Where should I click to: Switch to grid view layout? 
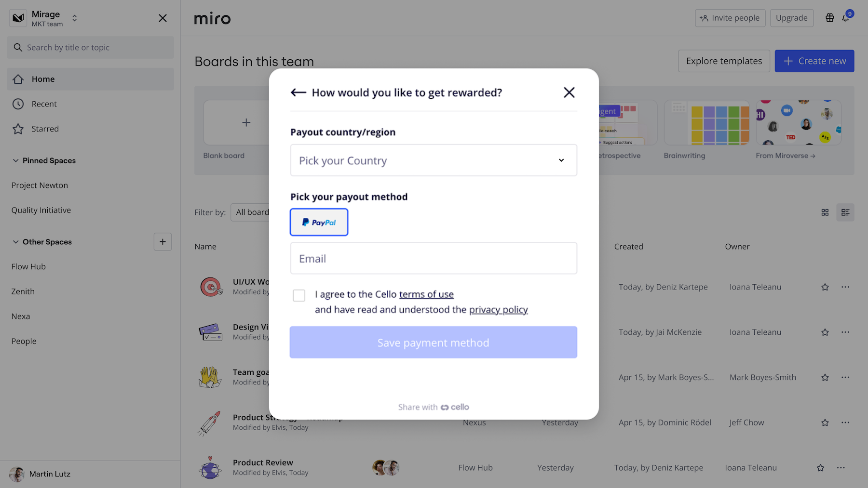pyautogui.click(x=825, y=212)
